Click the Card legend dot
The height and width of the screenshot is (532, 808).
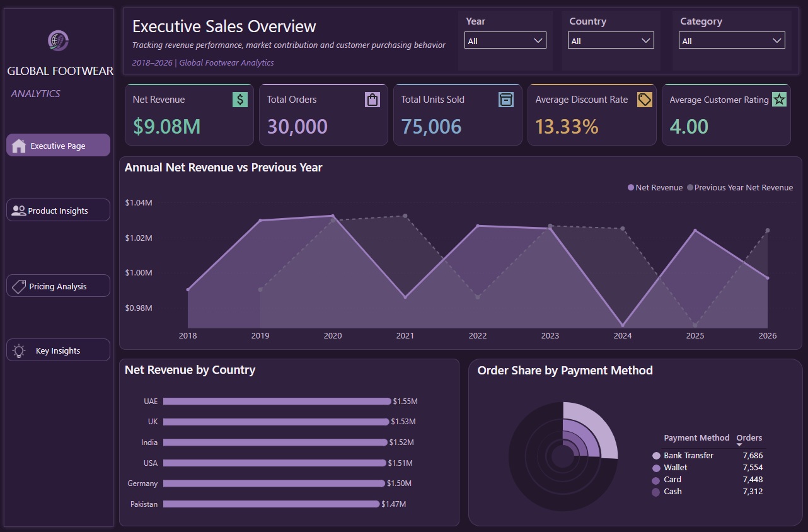656,480
